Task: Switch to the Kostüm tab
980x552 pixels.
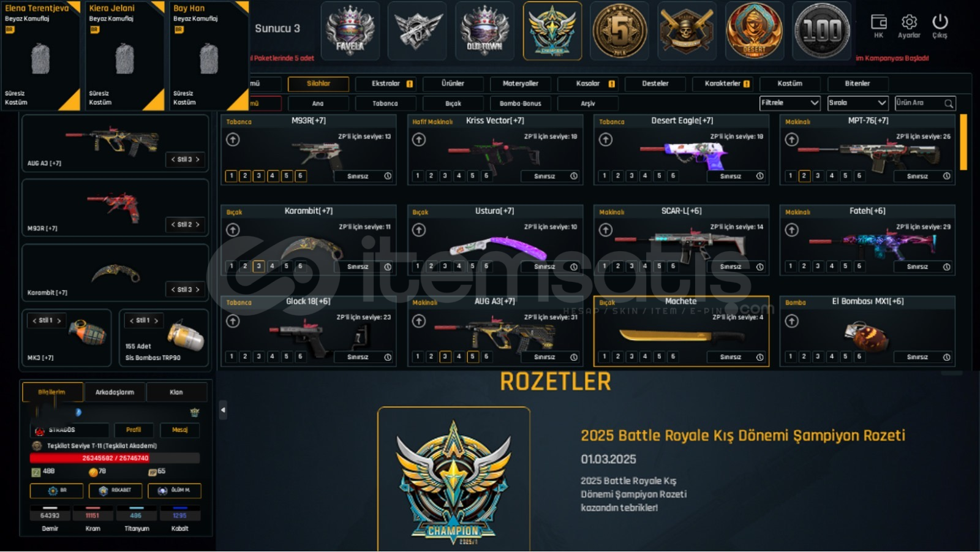Action: tap(790, 83)
